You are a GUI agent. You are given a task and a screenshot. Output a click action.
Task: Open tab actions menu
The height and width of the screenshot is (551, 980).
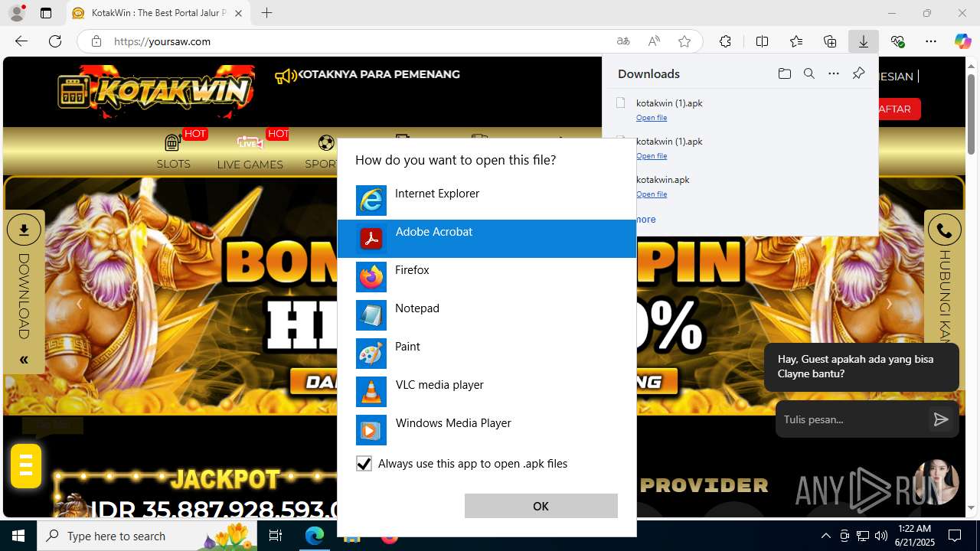46,13
